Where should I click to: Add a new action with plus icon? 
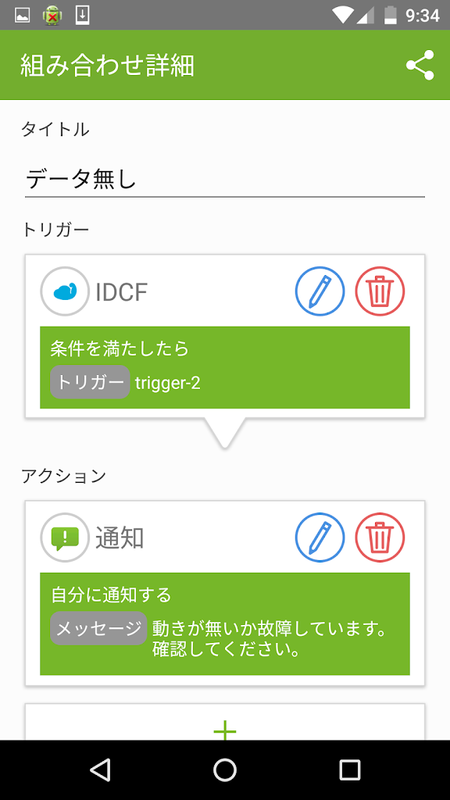[x=225, y=731]
